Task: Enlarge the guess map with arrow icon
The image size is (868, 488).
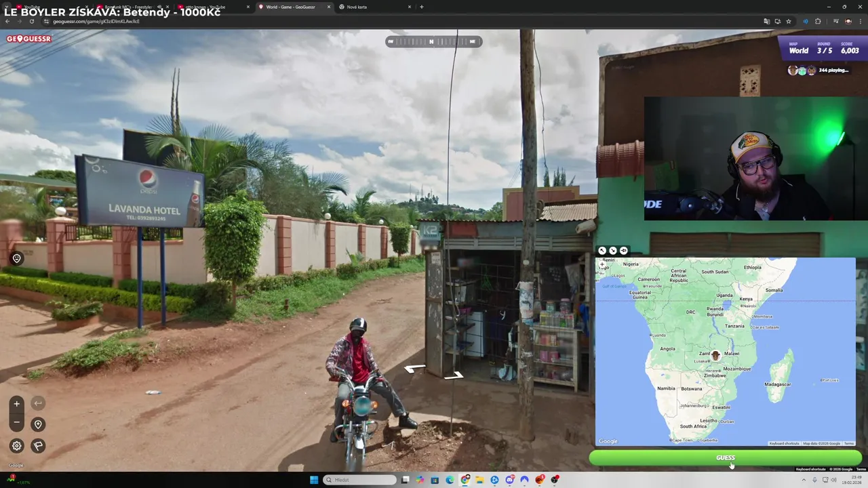Action: click(x=601, y=251)
